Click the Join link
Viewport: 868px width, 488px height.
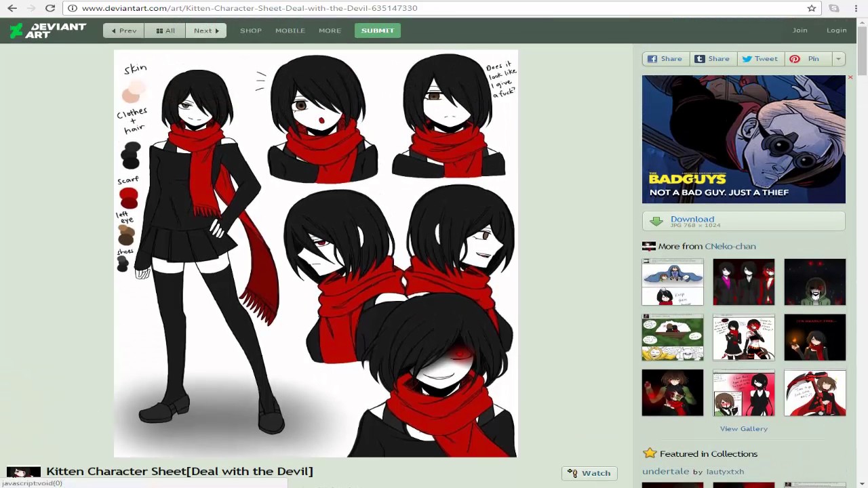800,30
